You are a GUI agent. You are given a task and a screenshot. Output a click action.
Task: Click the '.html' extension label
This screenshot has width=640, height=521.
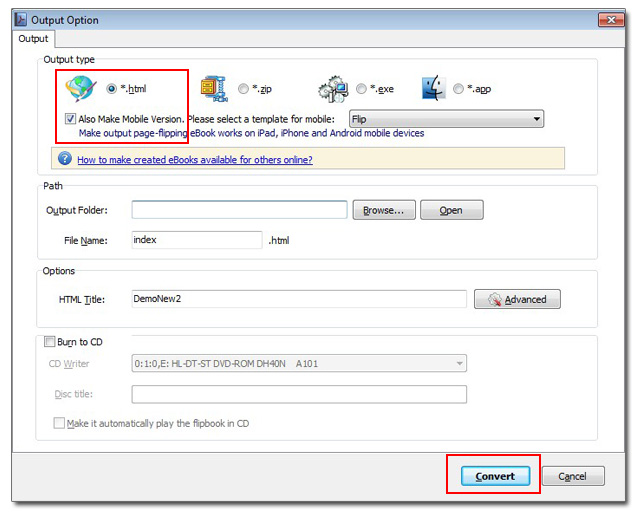coord(279,240)
